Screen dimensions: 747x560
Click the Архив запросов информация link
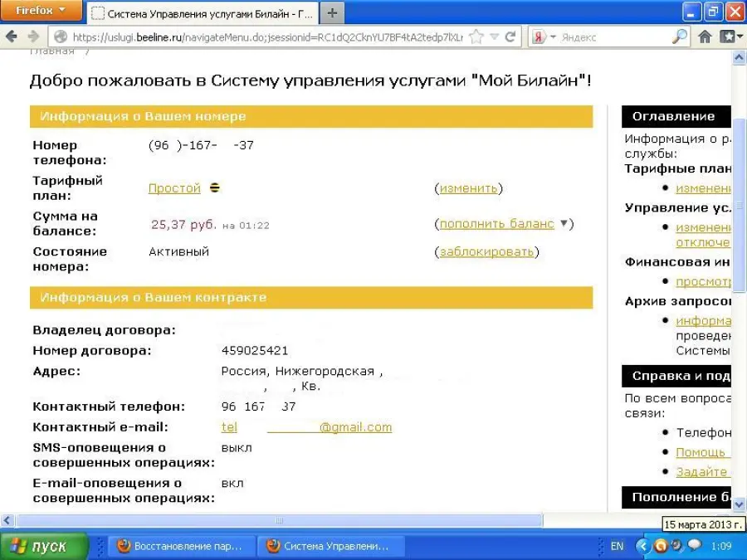coord(703,321)
